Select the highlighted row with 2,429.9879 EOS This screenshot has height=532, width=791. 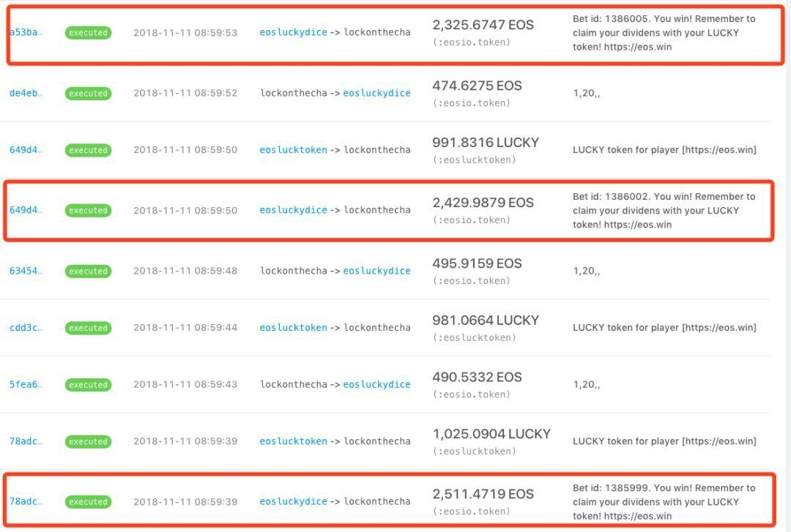coord(395,210)
